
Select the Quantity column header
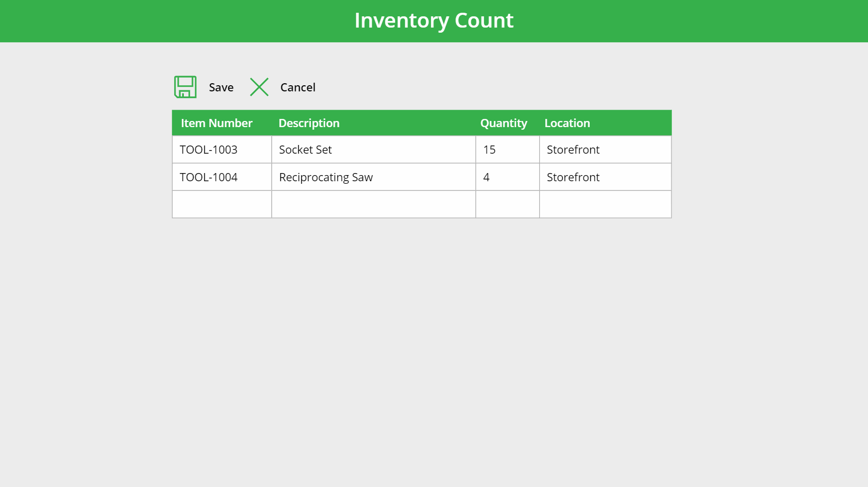pos(503,123)
